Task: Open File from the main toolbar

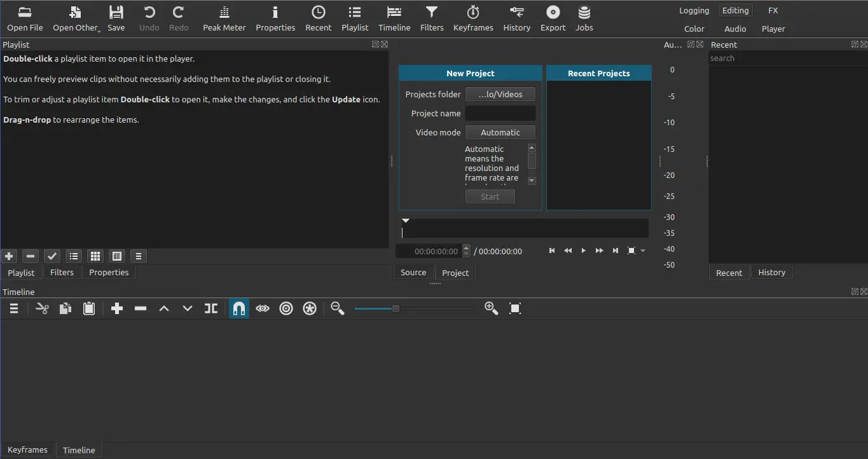Action: coord(25,18)
